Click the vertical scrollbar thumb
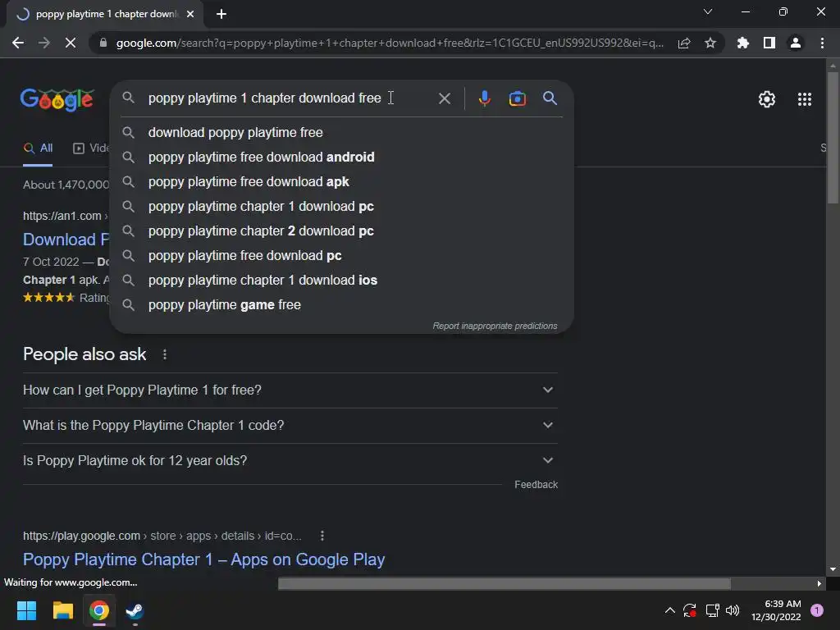Image resolution: width=840 pixels, height=630 pixels. coord(833,137)
